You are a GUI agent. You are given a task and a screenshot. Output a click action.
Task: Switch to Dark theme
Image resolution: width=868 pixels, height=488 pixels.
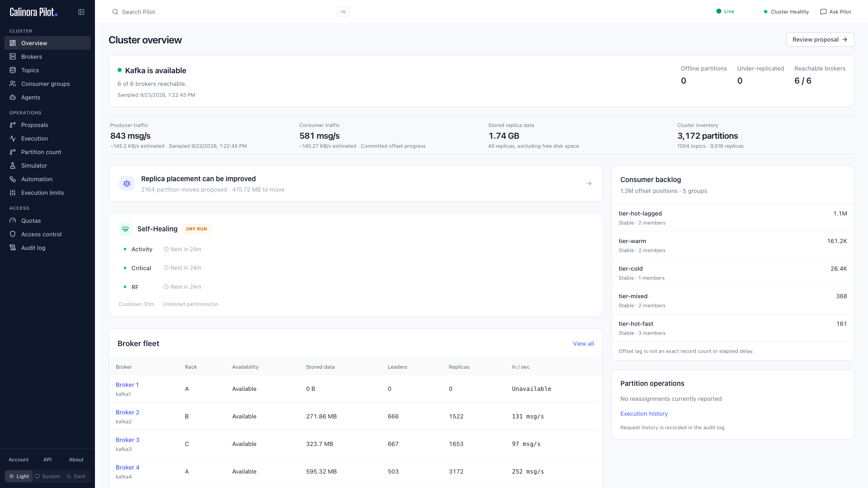tap(76, 476)
